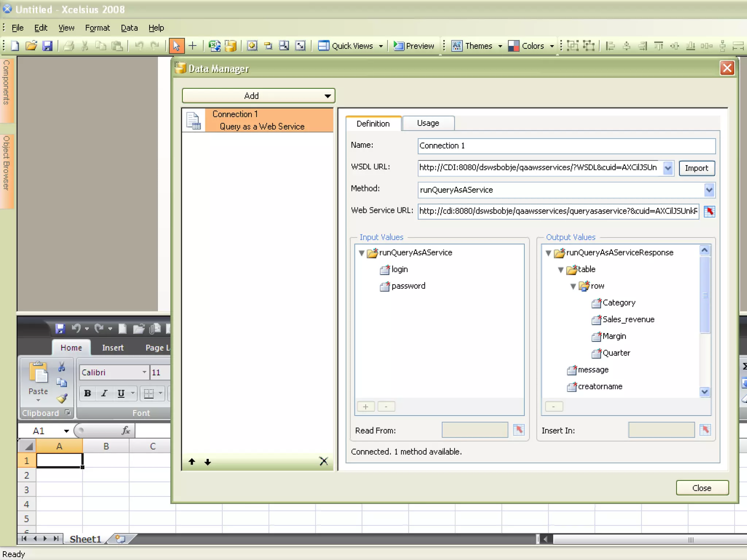Click the Align Left icon
This screenshot has height=560, width=747.
click(610, 46)
